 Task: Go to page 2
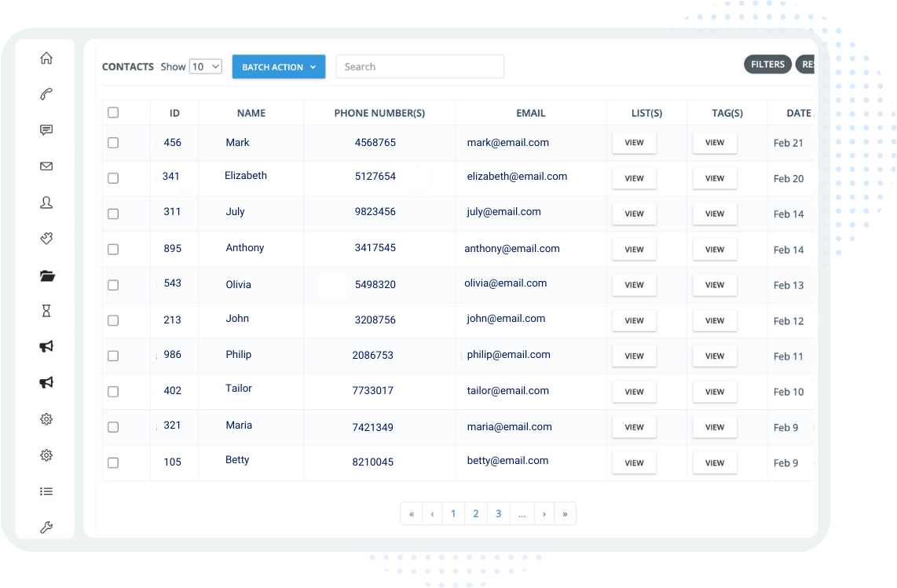click(x=476, y=513)
